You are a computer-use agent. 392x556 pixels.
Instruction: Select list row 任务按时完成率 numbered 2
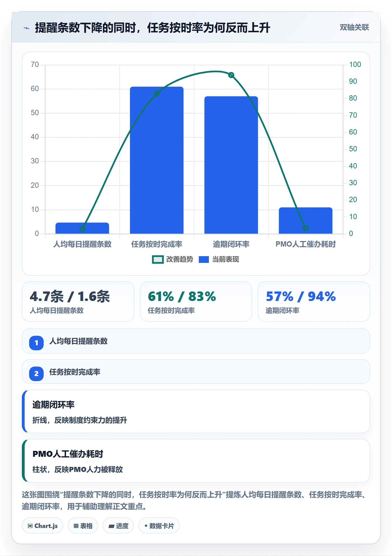point(196,372)
